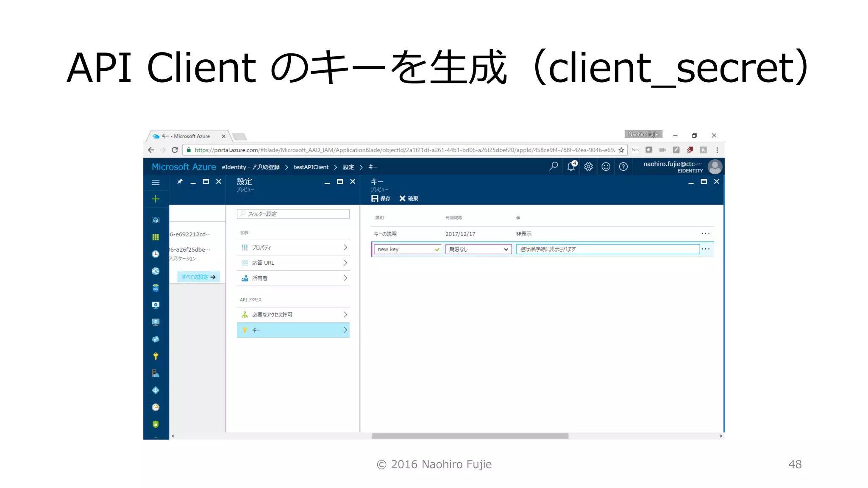This screenshot has width=868, height=488.
Task: Open すべての設定 link
Action: [x=198, y=277]
